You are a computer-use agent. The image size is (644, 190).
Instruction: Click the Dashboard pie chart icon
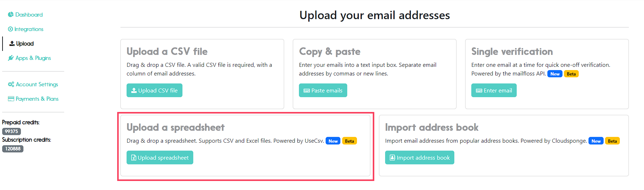pos(11,14)
